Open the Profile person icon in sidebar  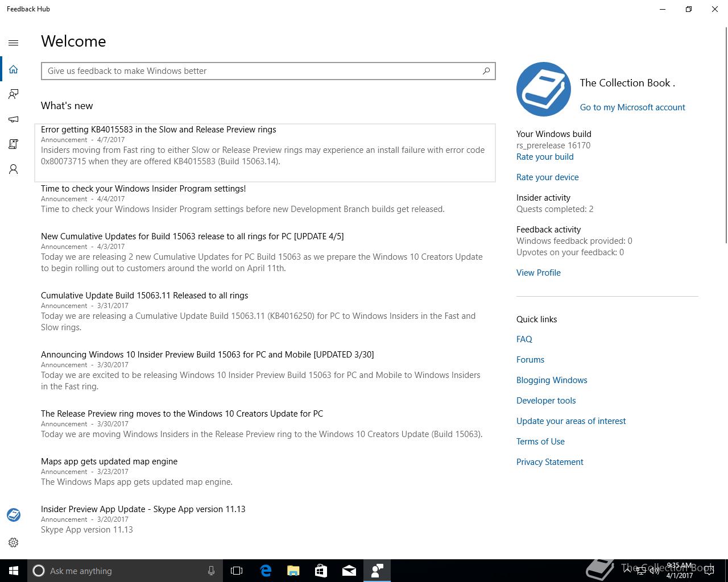pyautogui.click(x=14, y=169)
